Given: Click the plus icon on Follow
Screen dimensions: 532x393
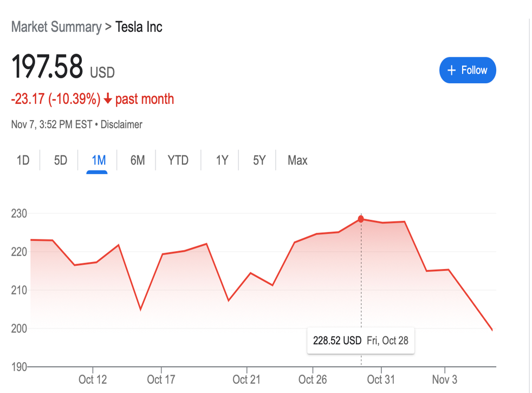Looking at the screenshot, I should click(451, 70).
